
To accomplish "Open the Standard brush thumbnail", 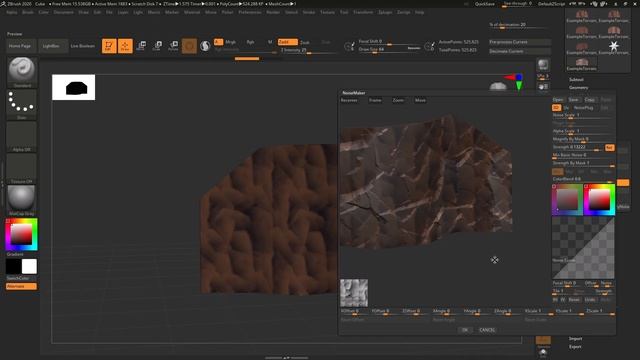I will point(22,72).
